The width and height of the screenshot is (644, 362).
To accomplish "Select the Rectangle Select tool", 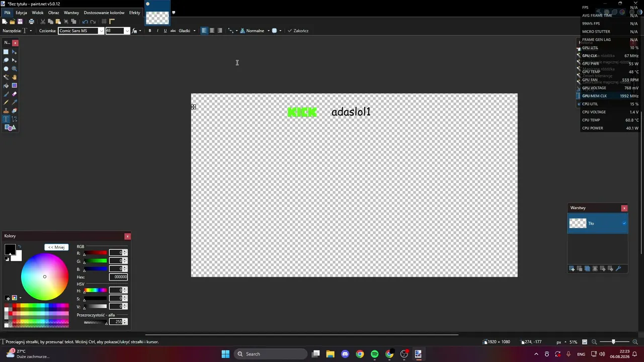I will point(6,52).
